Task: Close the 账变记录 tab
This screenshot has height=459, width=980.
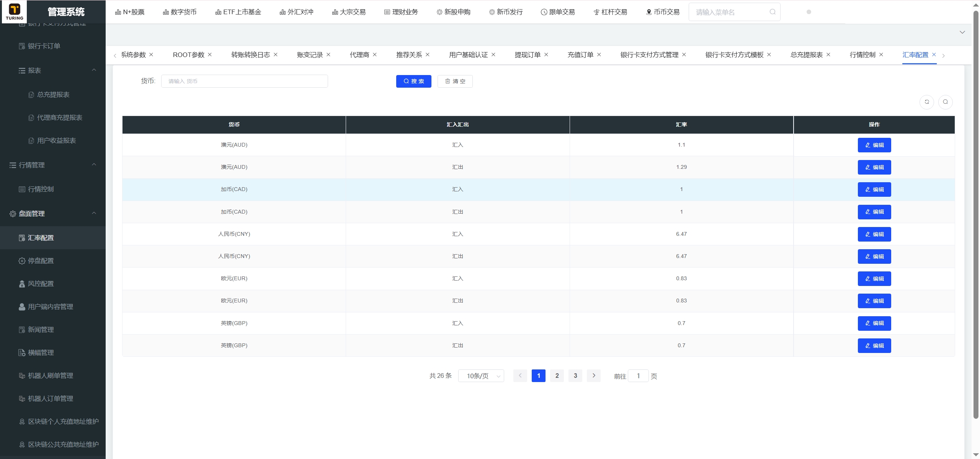Action: coord(328,55)
